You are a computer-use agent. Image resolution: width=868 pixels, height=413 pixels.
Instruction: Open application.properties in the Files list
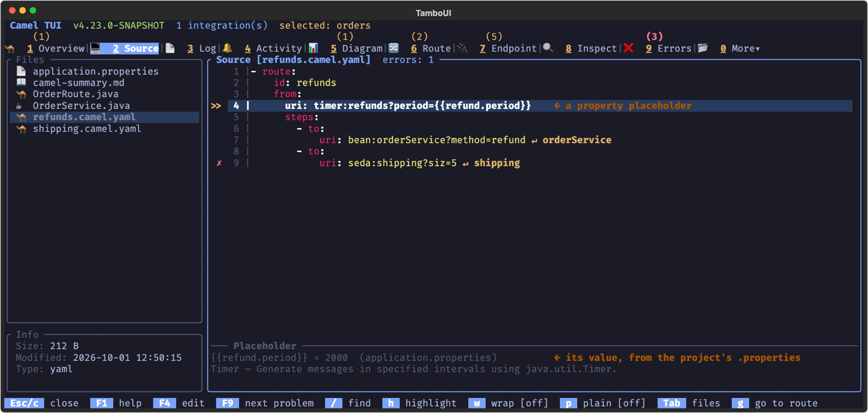(95, 71)
